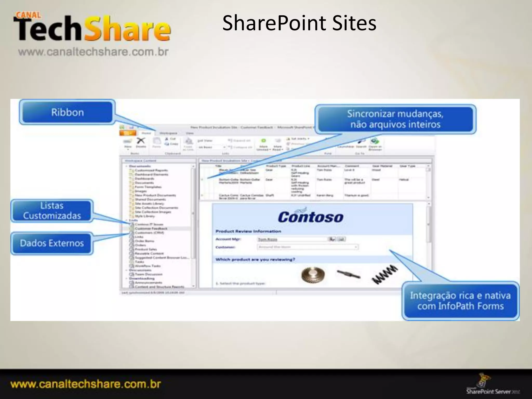Select Form Templates in tree
This screenshot has width=532, height=399.
point(148,187)
